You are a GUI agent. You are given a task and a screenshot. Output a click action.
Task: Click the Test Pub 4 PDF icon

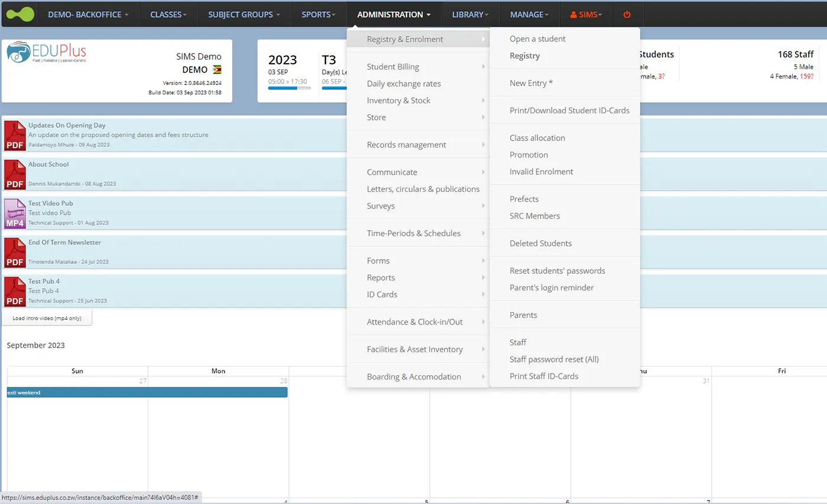coord(15,291)
